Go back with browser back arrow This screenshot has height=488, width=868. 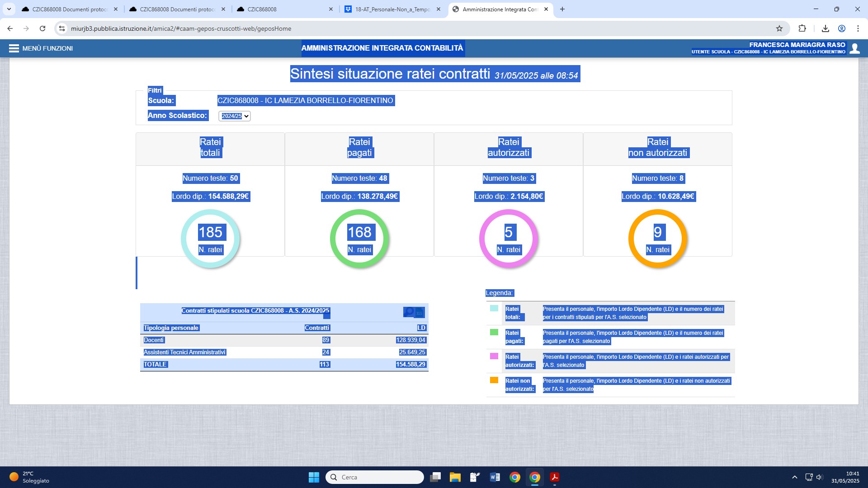point(10,28)
